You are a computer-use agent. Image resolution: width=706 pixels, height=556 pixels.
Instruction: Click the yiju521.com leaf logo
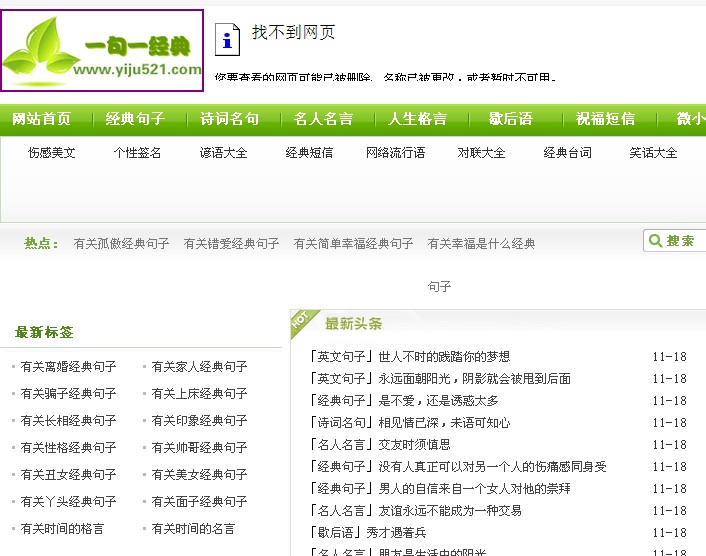(102, 50)
